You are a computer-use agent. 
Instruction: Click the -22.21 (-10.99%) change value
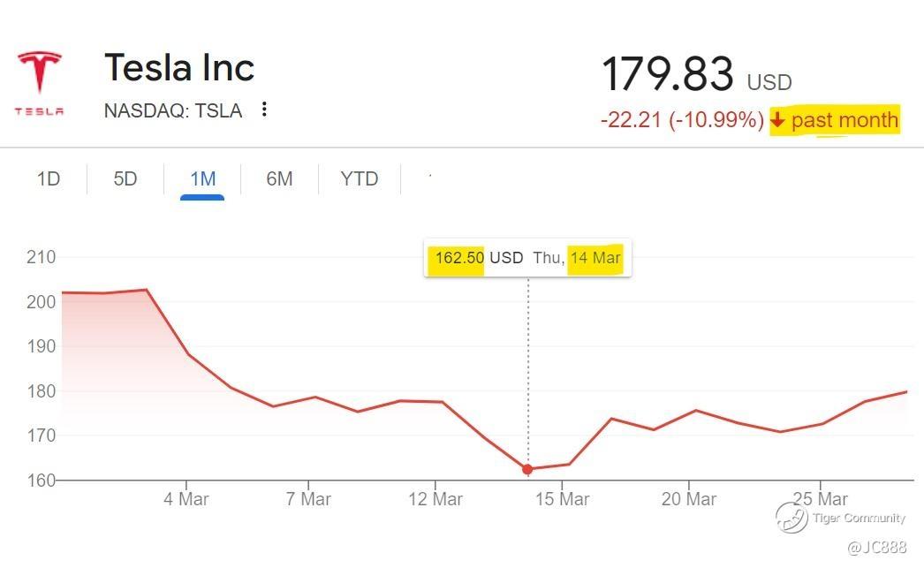click(x=681, y=120)
